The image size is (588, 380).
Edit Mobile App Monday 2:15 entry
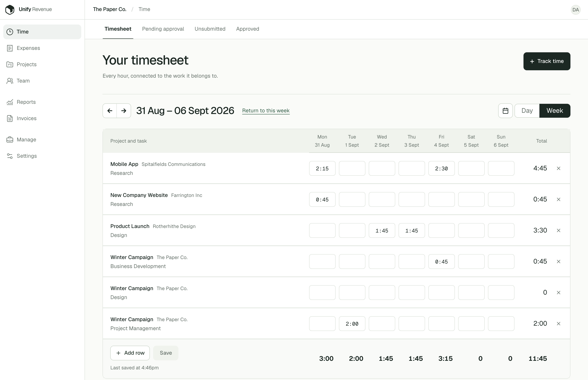click(322, 169)
